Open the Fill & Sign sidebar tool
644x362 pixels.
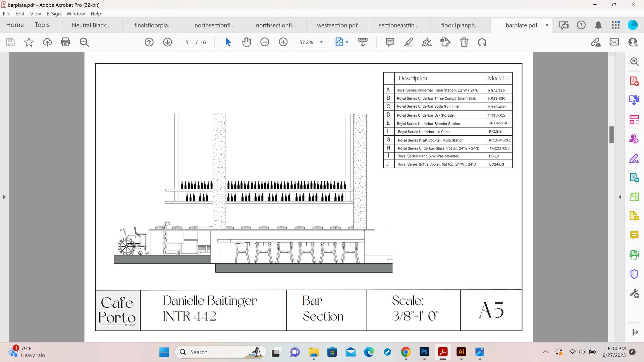[634, 159]
